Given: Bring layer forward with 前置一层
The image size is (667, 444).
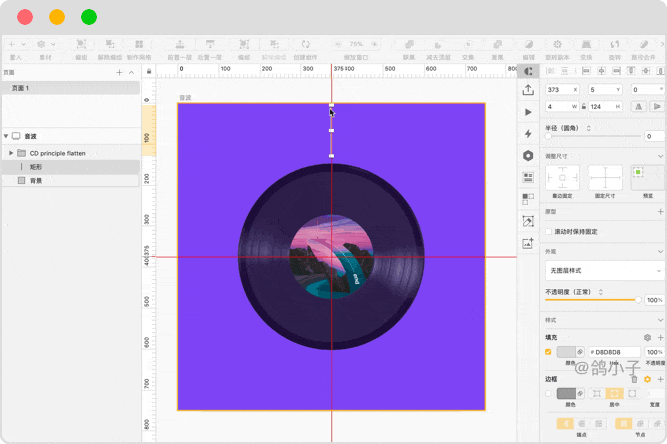Looking at the screenshot, I should (x=180, y=44).
